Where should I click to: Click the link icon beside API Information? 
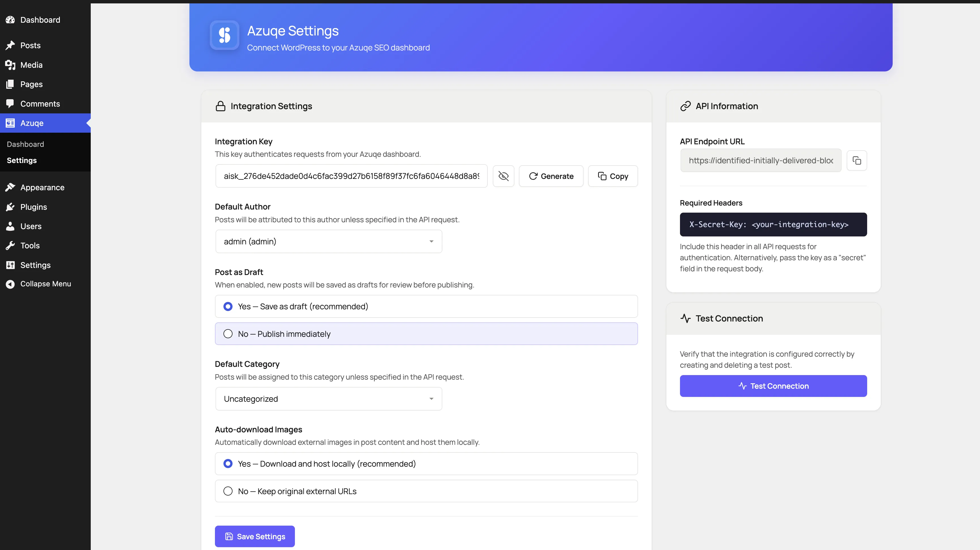tap(685, 106)
